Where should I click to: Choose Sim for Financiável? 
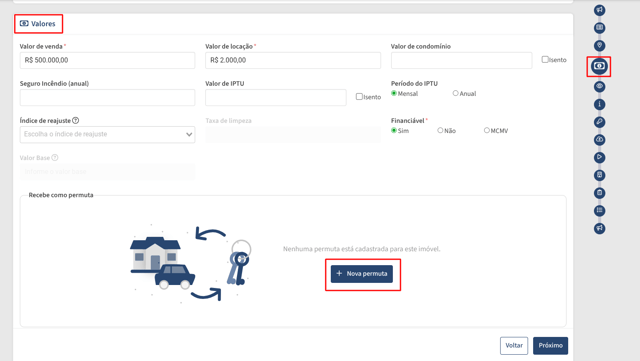pyautogui.click(x=394, y=130)
